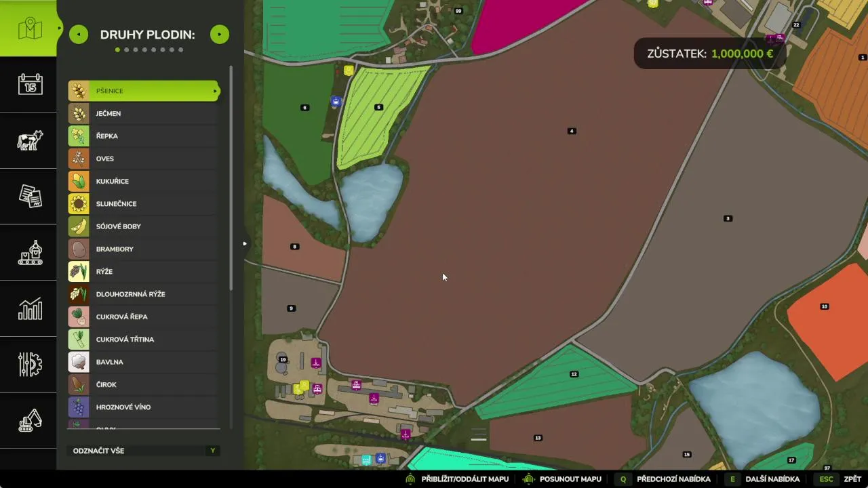Toggle Sójové boby crop filter
This screenshot has height=488, width=868.
pyautogui.click(x=144, y=226)
